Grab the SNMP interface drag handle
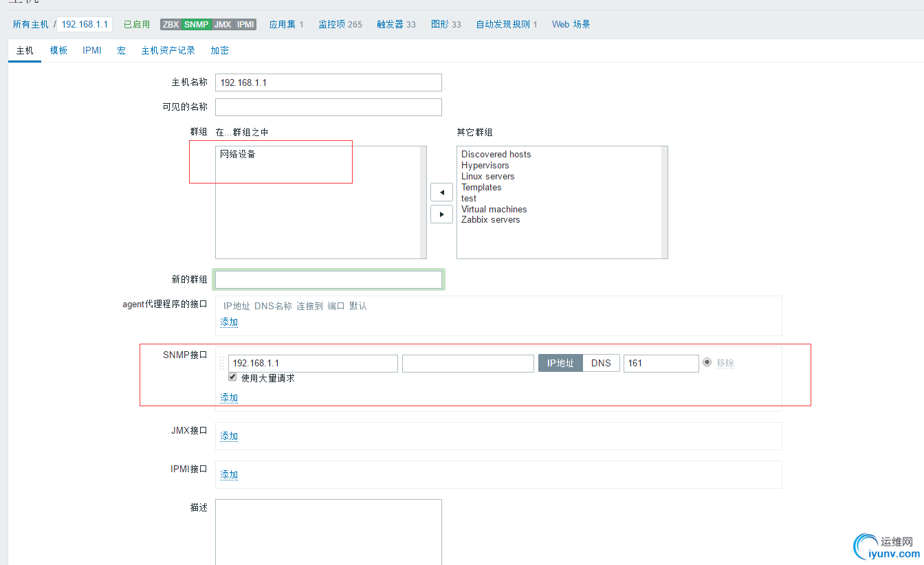Screen dimensions: 924x565 pyautogui.click(x=222, y=363)
